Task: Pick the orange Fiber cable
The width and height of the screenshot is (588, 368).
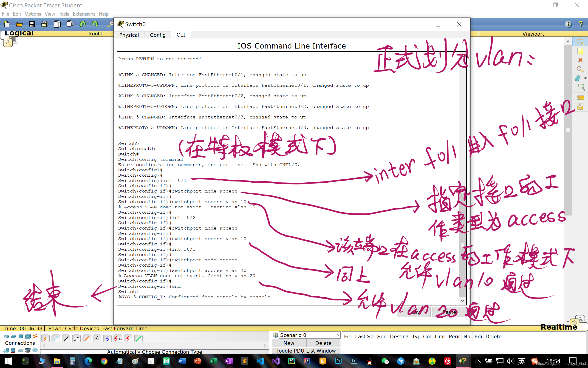Action: (87, 339)
